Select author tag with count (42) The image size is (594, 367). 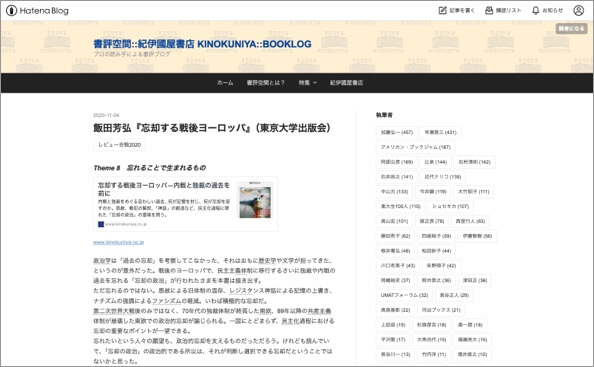coord(441,265)
